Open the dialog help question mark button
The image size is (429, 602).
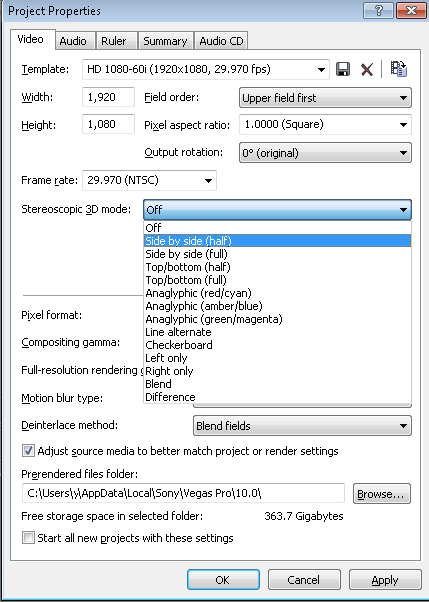click(x=378, y=10)
